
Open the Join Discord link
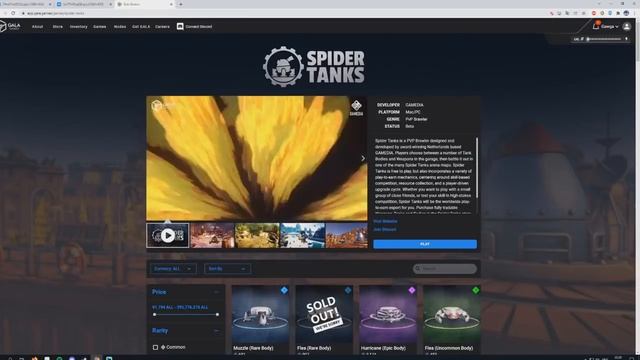(x=385, y=229)
